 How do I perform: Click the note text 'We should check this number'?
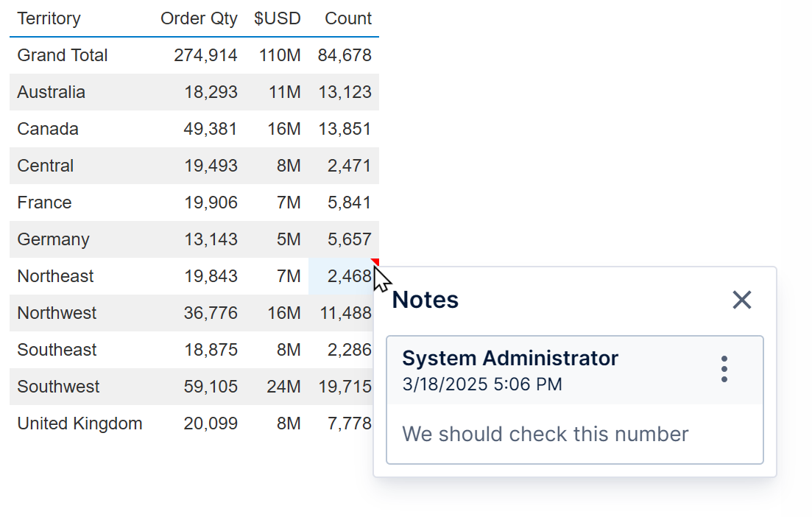[x=546, y=434]
